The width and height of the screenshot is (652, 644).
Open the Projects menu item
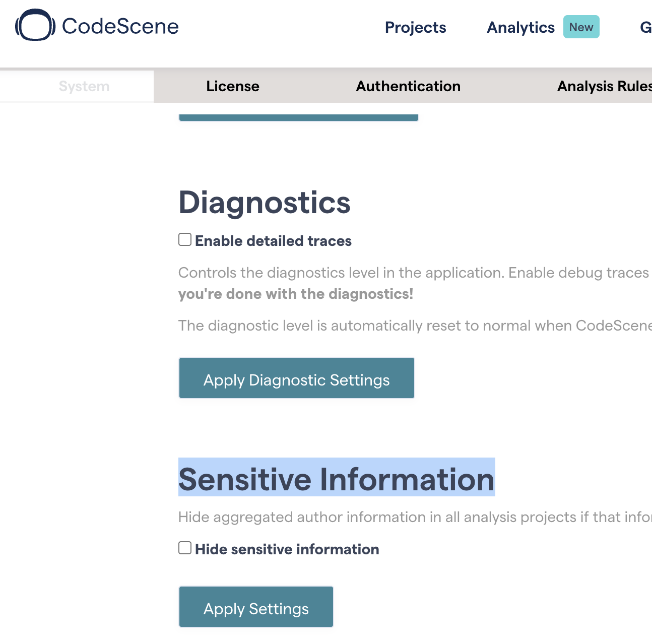[415, 27]
